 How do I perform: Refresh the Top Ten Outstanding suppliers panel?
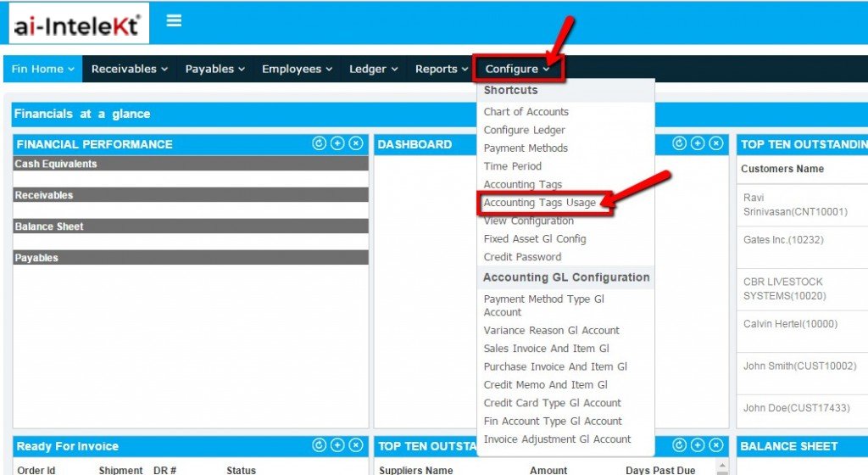[x=679, y=445]
